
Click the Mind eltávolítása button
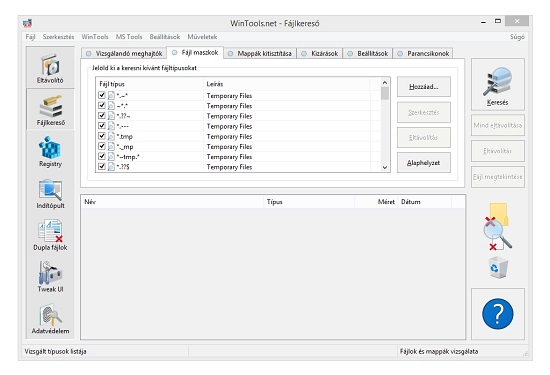click(498, 125)
